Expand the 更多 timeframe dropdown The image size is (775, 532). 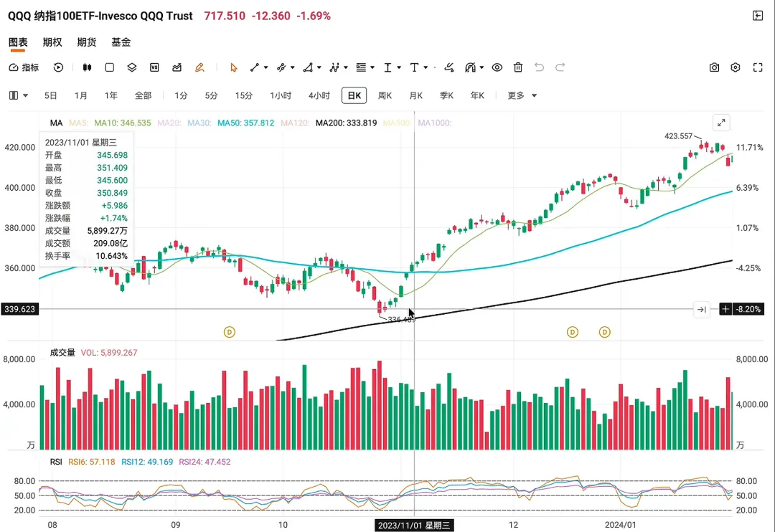coord(522,95)
